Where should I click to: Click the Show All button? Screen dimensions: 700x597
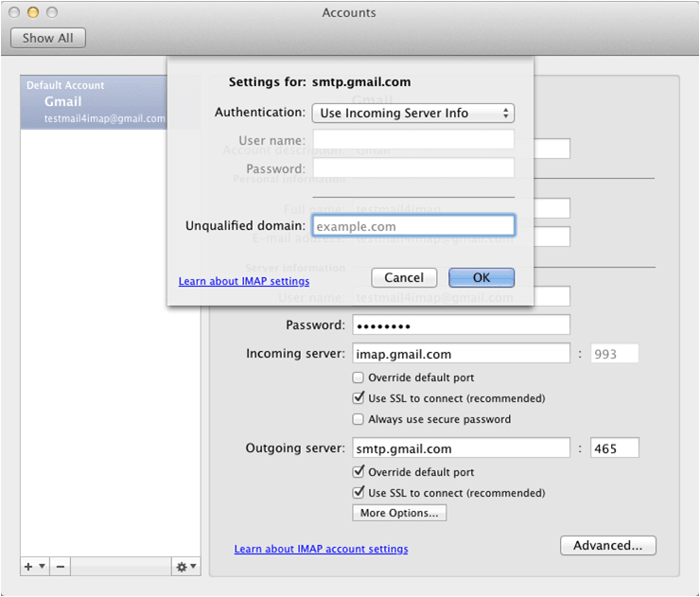click(x=48, y=38)
